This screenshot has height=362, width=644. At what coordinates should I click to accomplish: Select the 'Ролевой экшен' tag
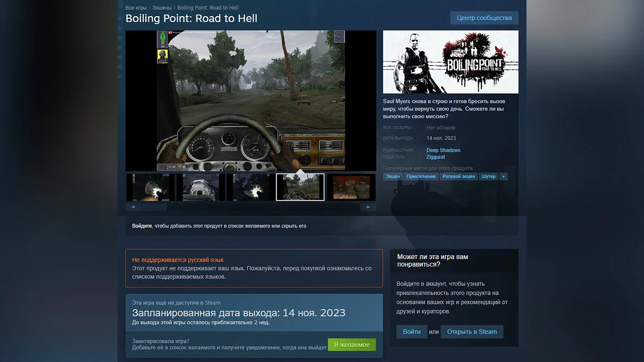(x=459, y=176)
